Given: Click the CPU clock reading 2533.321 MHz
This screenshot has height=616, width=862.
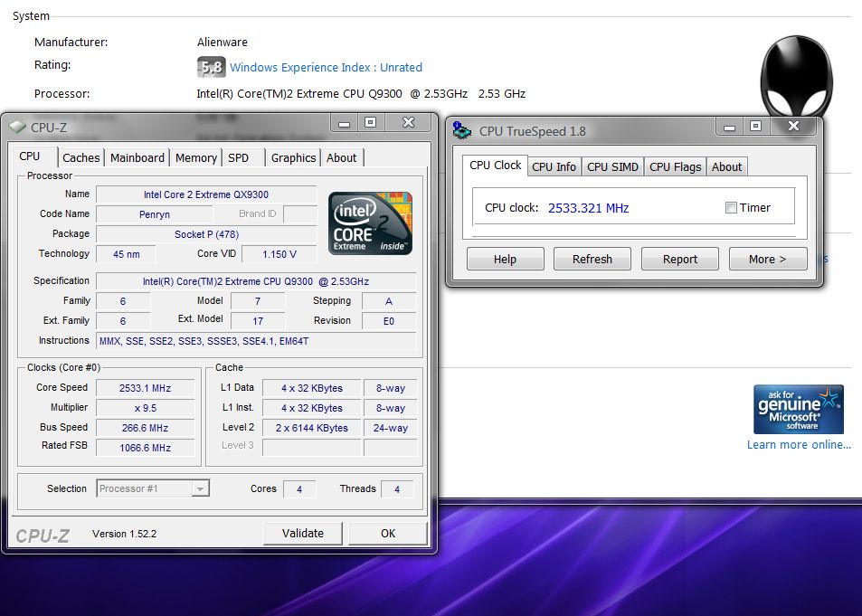Looking at the screenshot, I should 588,208.
